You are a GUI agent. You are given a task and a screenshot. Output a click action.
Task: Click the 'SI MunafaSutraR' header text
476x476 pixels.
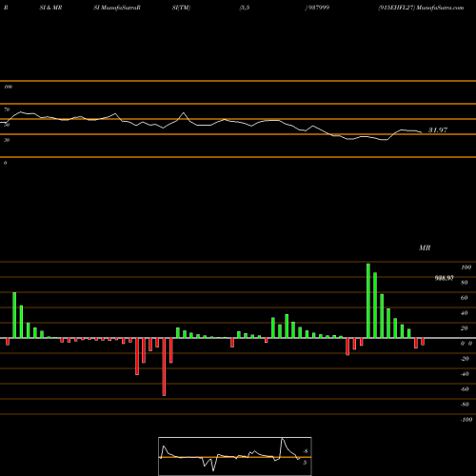click(117, 8)
